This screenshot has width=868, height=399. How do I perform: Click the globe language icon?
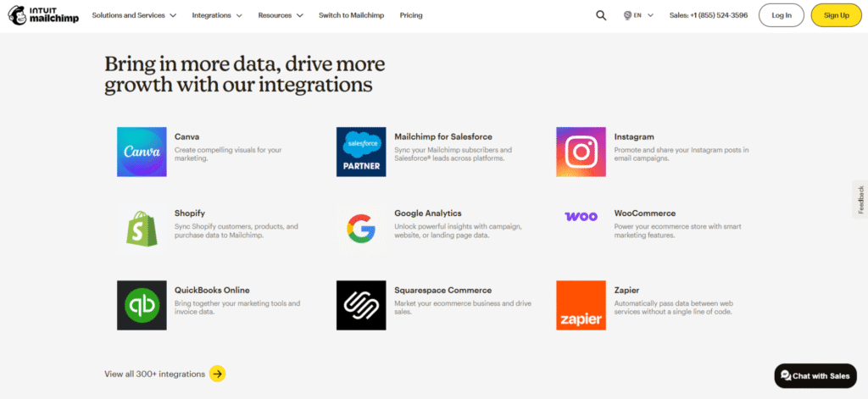pyautogui.click(x=627, y=15)
